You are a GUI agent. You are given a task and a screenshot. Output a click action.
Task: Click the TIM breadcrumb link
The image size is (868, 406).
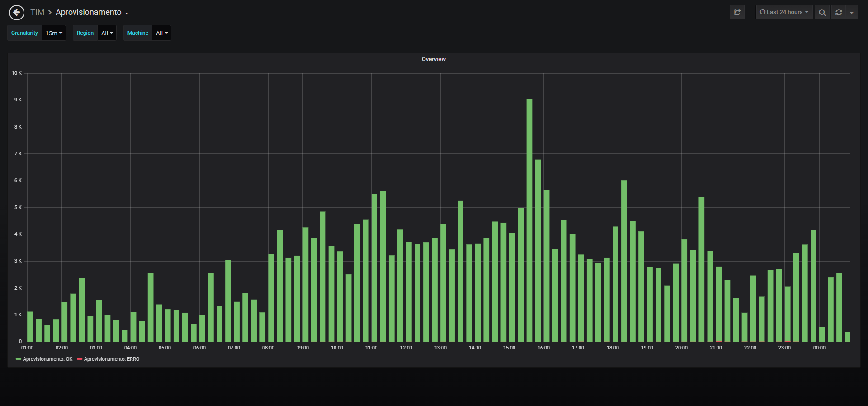click(x=37, y=12)
